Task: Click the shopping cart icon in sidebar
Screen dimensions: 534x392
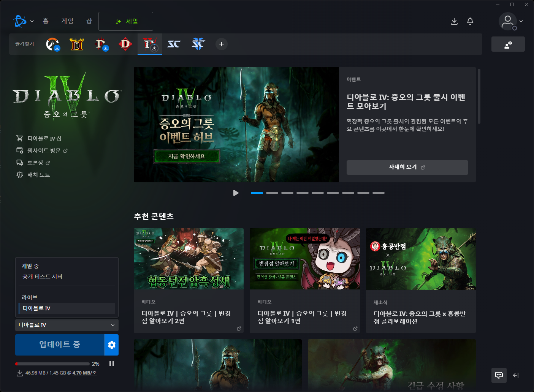Action: pos(20,138)
